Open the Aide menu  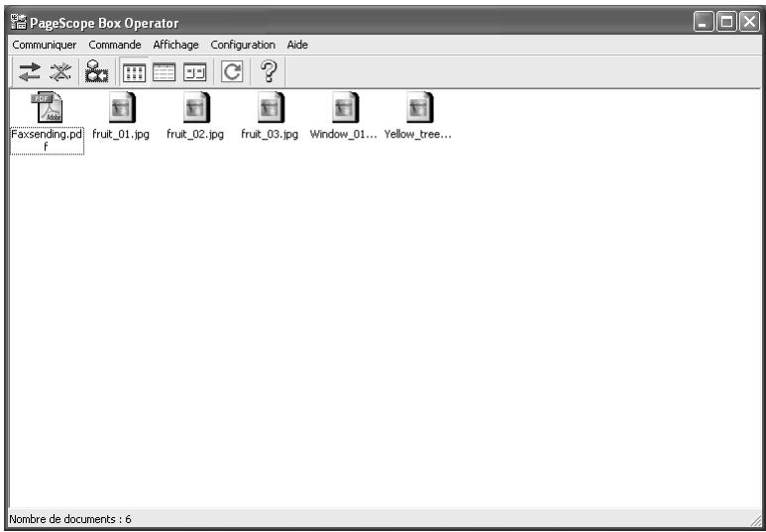[x=297, y=45]
